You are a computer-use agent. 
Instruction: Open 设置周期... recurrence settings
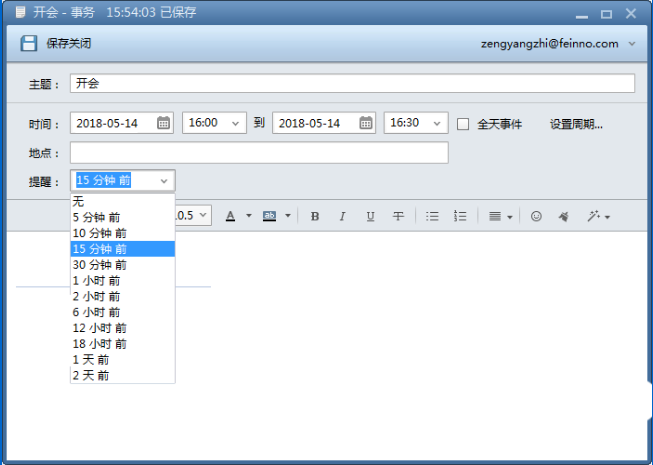(576, 124)
